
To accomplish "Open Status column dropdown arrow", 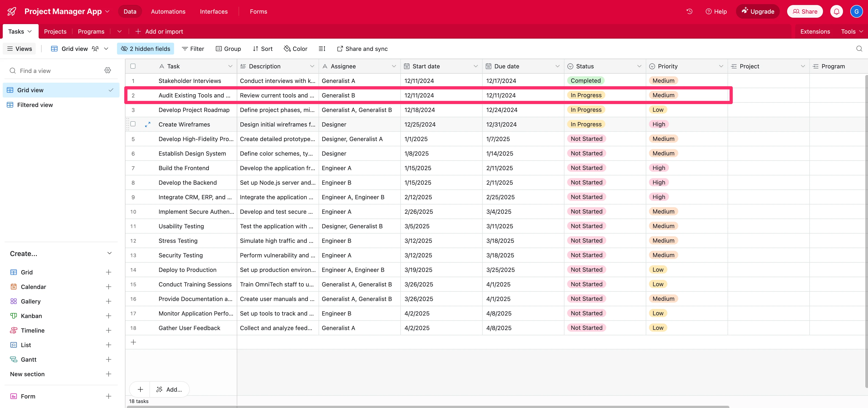I will [639, 66].
